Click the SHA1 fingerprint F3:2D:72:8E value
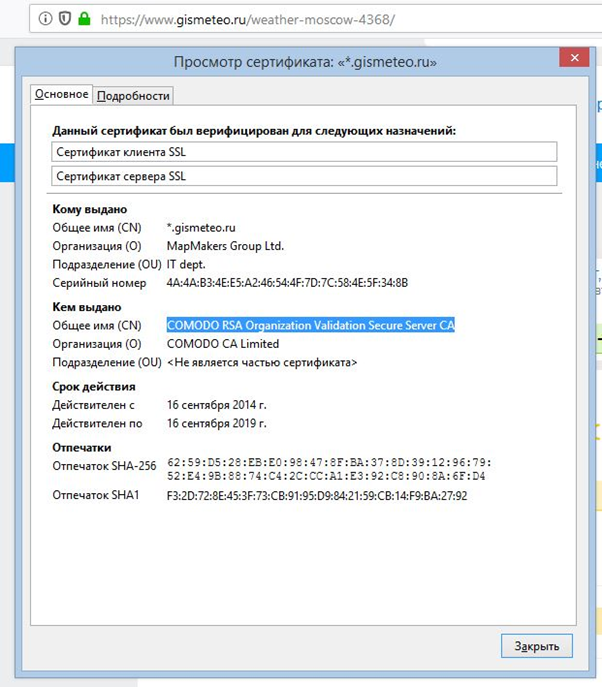602x687 pixels. (317, 496)
